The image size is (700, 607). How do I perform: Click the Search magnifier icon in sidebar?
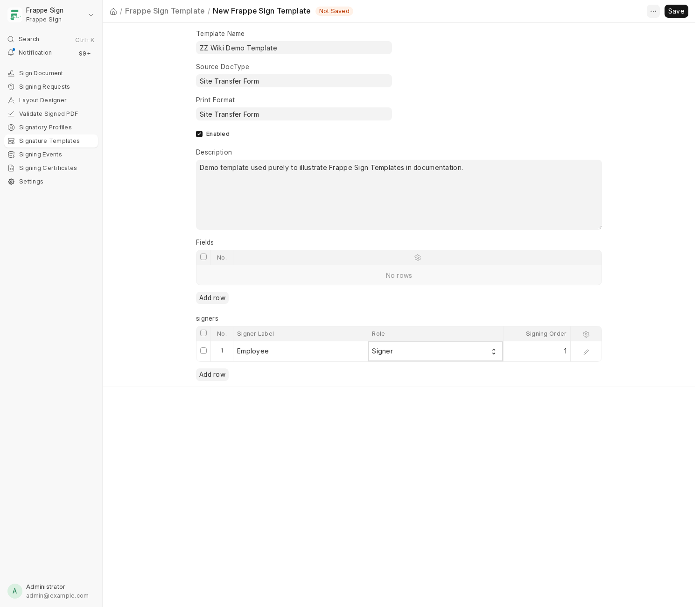click(x=11, y=39)
